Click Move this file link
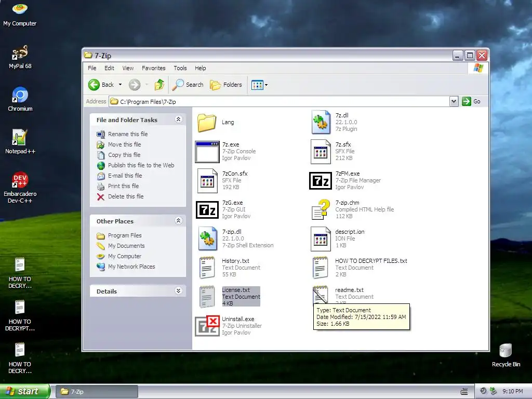 coord(125,144)
